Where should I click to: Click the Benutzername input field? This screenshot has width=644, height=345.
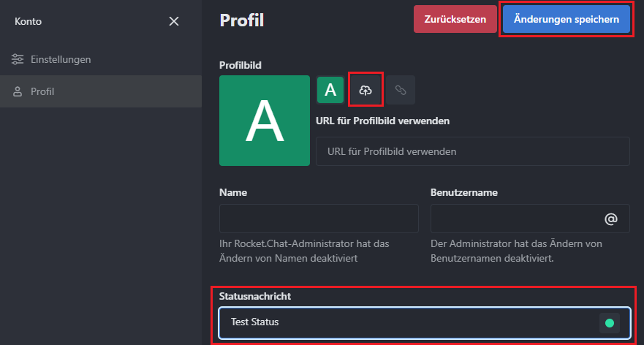[530, 219]
